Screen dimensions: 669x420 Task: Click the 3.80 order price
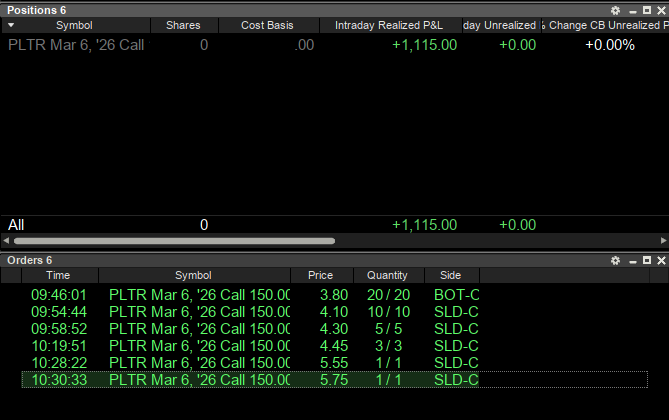click(334, 295)
